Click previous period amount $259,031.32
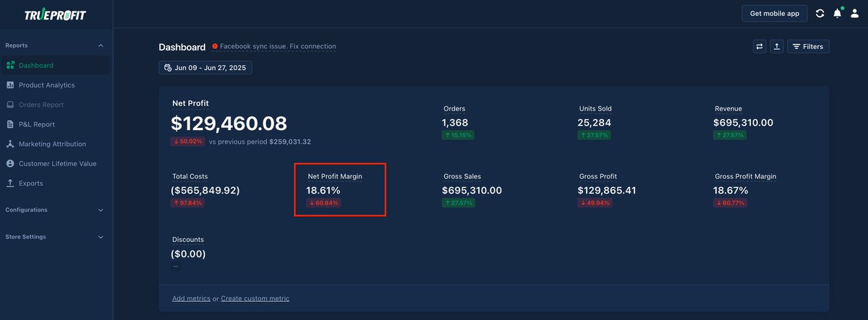The image size is (868, 320). (x=290, y=142)
